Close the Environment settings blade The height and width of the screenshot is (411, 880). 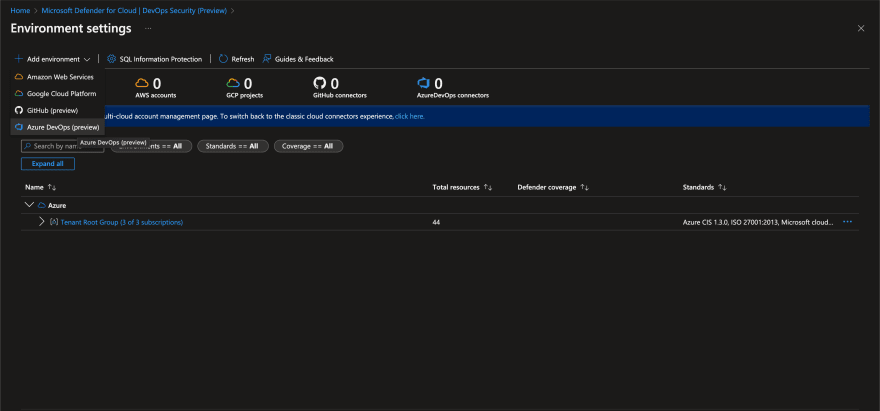861,29
